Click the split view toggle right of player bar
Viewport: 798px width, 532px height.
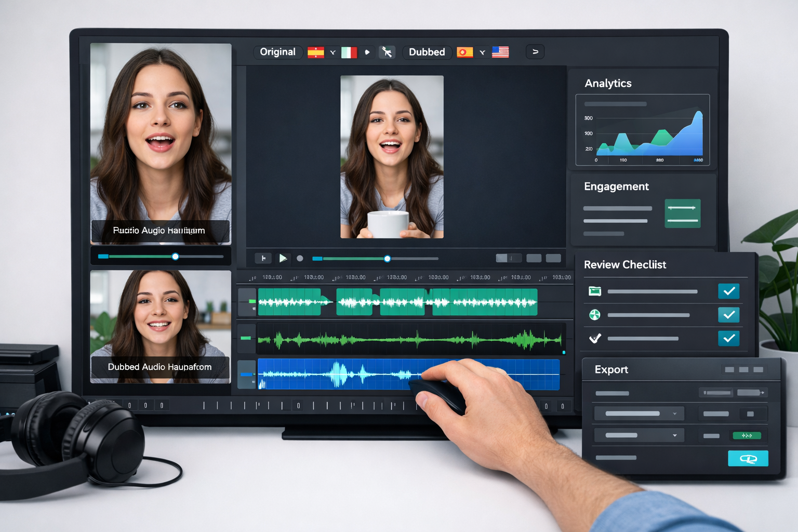(509, 258)
